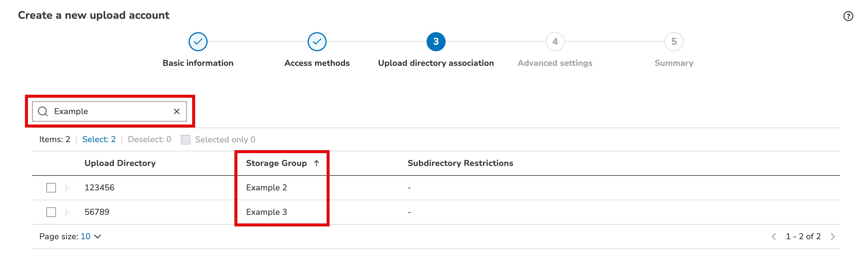This screenshot has height=258, width=868.
Task: Click the Storage Group sort arrow
Action: click(x=317, y=163)
